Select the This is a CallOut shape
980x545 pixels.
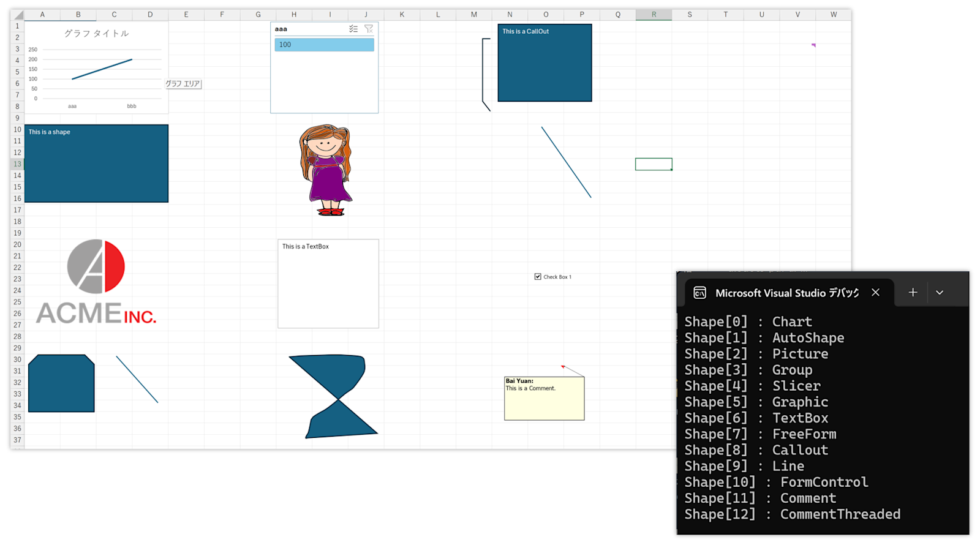coord(545,63)
